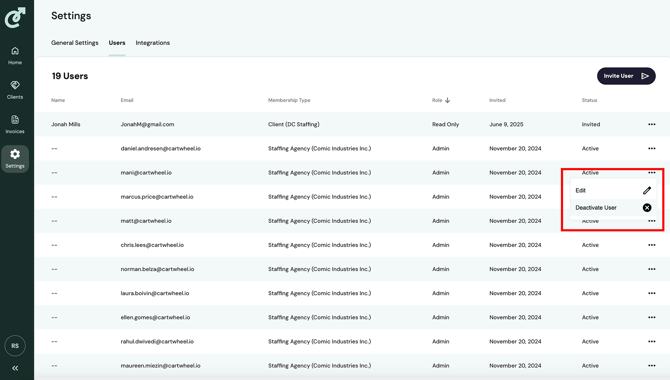
Task: Switch to the General Settings tab
Action: pyautogui.click(x=75, y=43)
